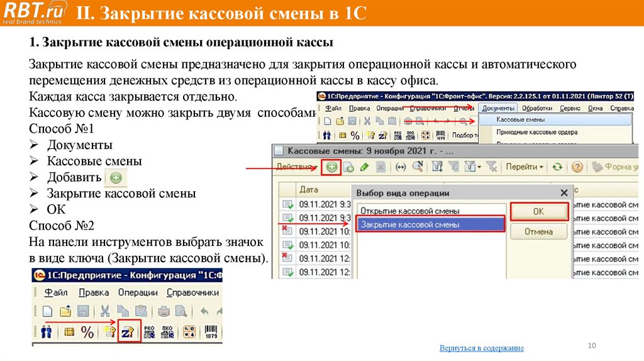Viewport: 644px width, 361px height.
Task: Open Файл menu in lower 1C window
Action: [56, 292]
